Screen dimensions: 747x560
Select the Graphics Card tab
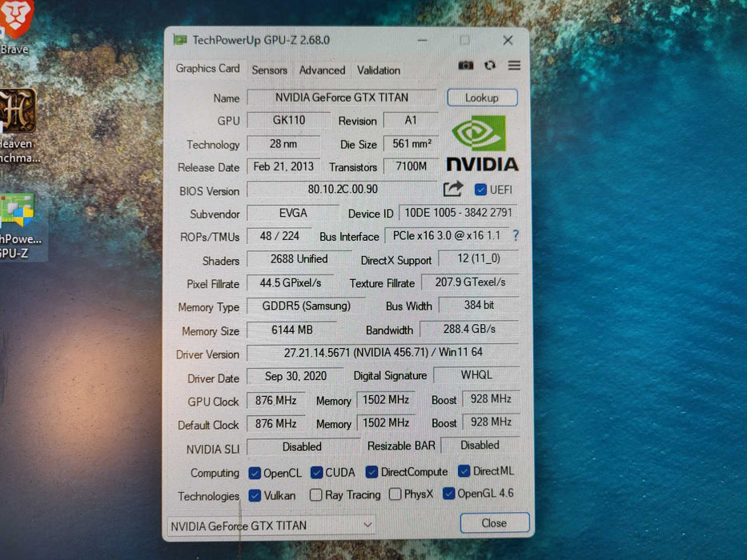tap(207, 69)
